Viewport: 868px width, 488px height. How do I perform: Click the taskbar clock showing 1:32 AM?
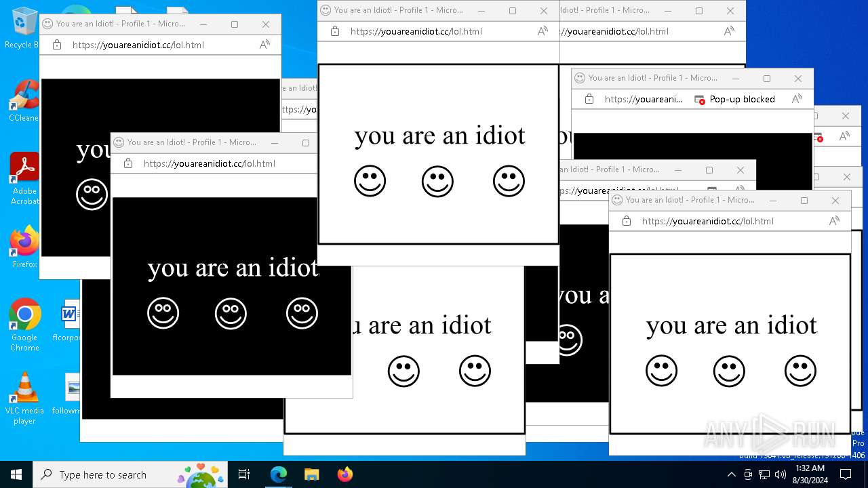click(808, 474)
